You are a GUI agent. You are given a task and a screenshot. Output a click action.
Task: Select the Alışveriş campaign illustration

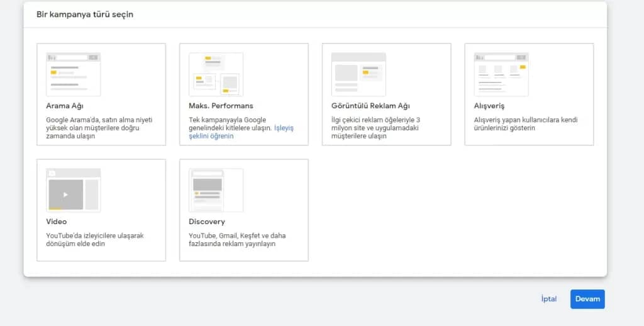tap(501, 74)
